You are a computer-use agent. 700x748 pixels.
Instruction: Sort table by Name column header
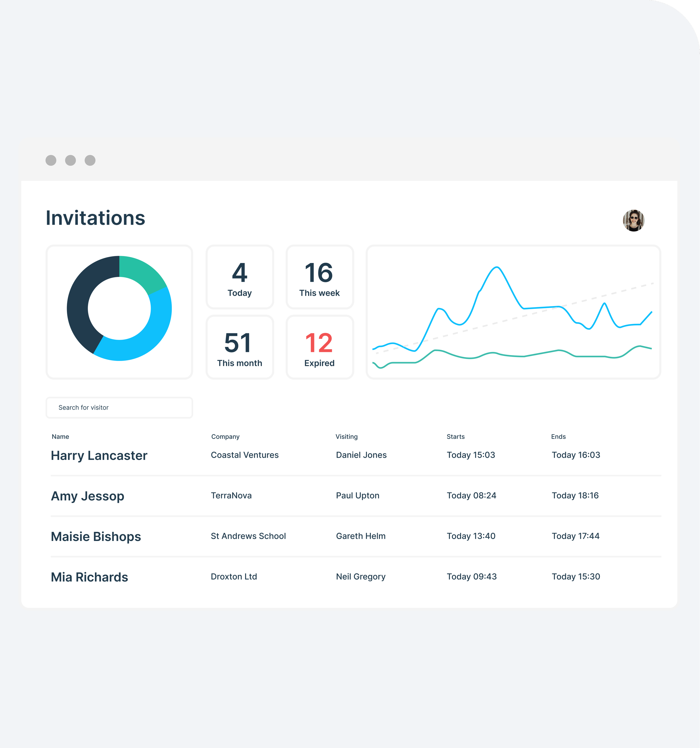[x=60, y=437]
